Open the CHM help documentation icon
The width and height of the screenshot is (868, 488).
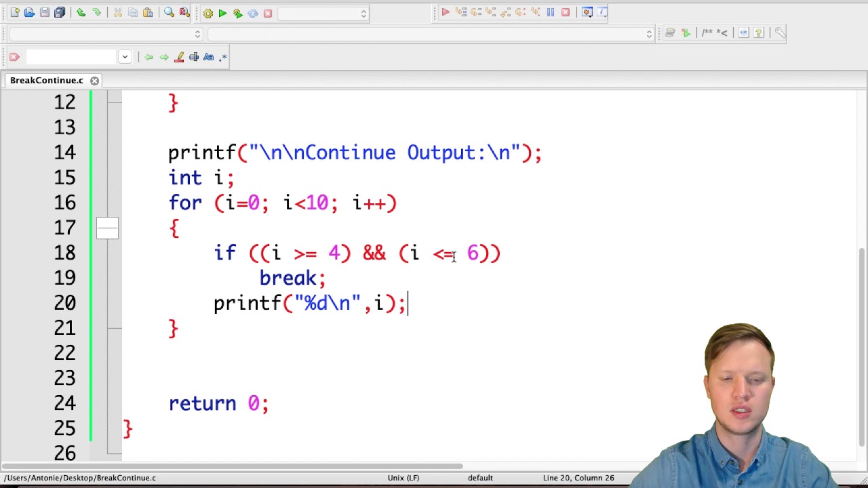coord(759,33)
